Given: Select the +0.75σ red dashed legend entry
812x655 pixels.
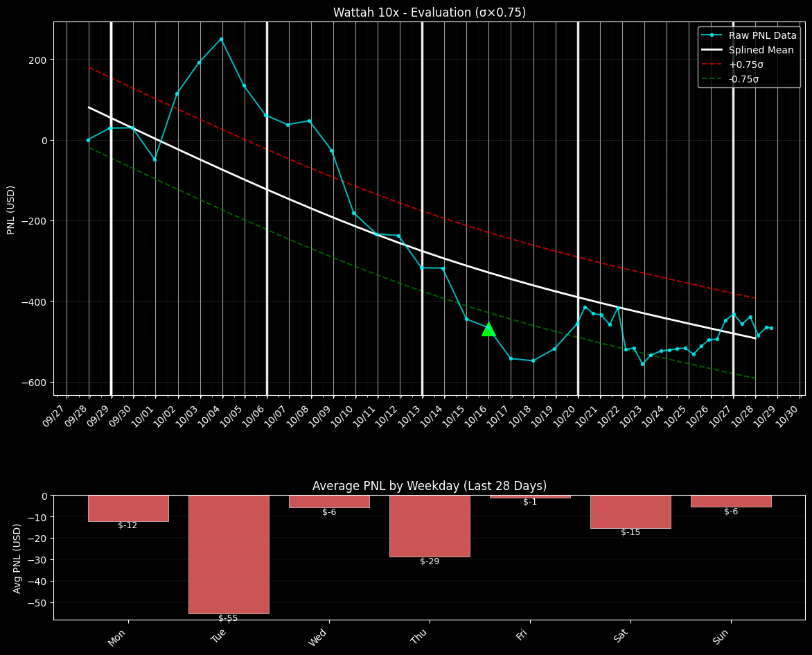Looking at the screenshot, I should (745, 64).
